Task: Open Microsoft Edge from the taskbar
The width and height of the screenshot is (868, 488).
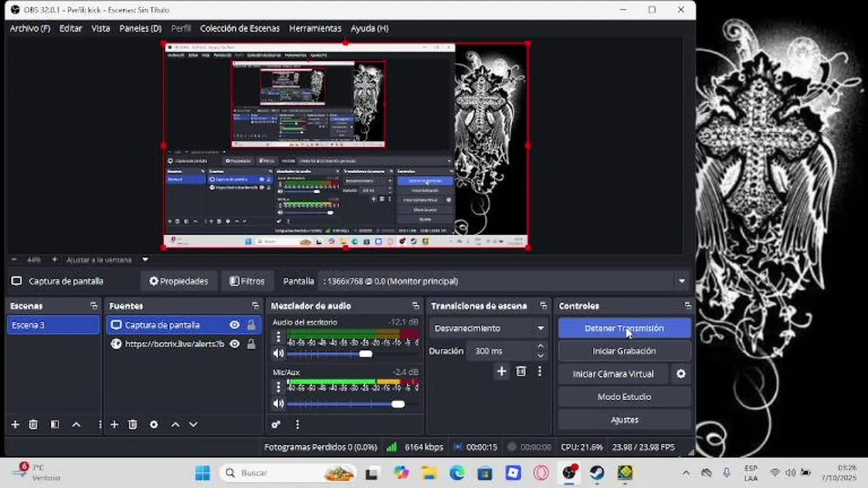Action: click(458, 473)
